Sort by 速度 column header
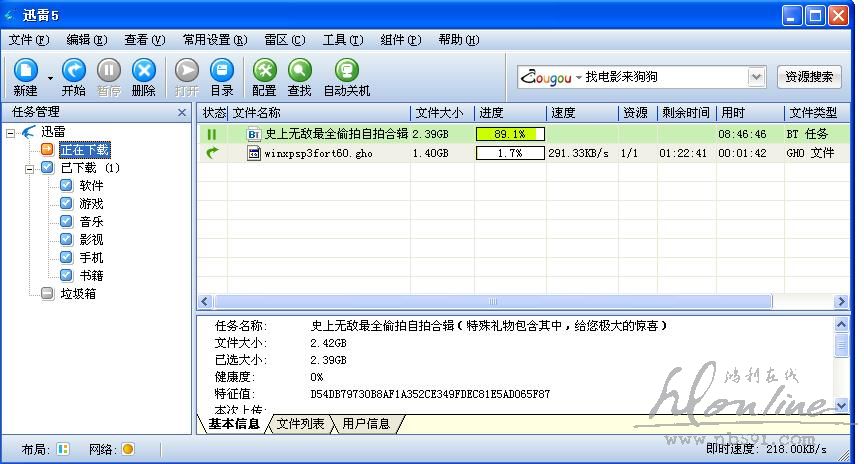This screenshot has width=864, height=464. tap(582, 113)
